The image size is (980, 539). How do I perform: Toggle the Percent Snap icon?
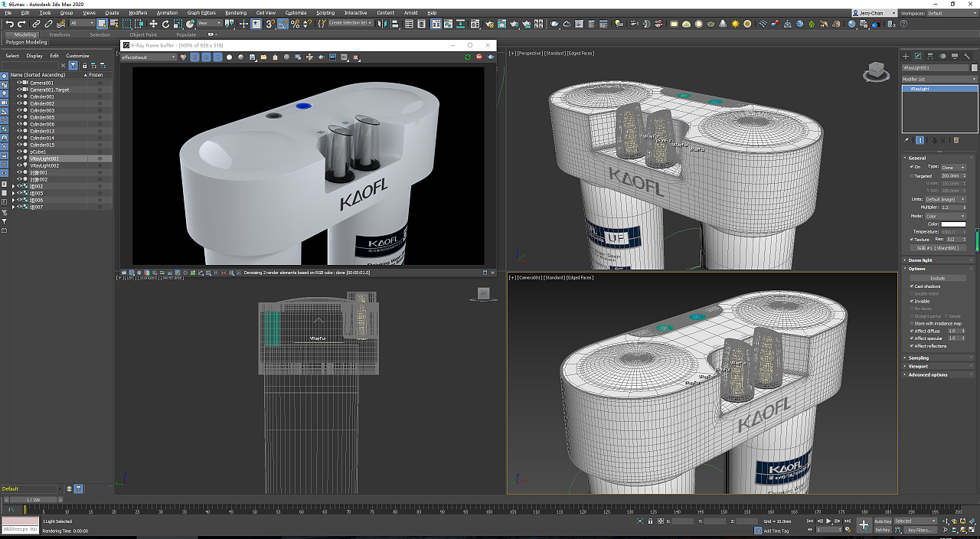(295, 24)
